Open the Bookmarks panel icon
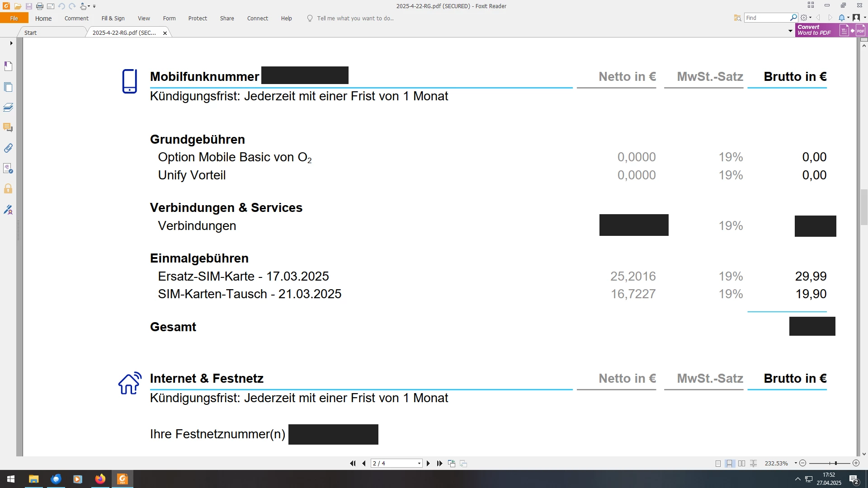Viewport: 868px width, 488px height. (8, 66)
